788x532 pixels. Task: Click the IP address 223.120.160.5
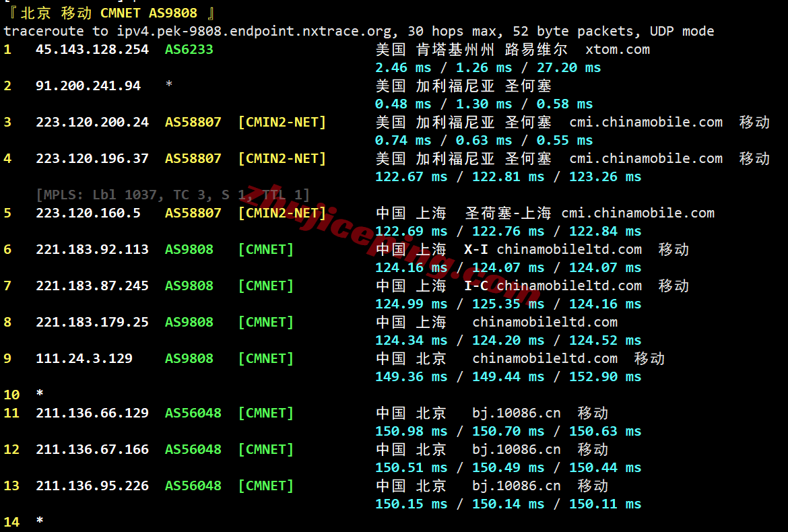point(88,213)
